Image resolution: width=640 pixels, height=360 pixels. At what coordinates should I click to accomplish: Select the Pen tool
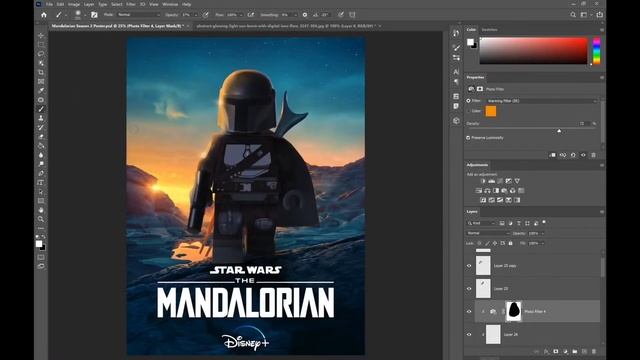click(41, 173)
